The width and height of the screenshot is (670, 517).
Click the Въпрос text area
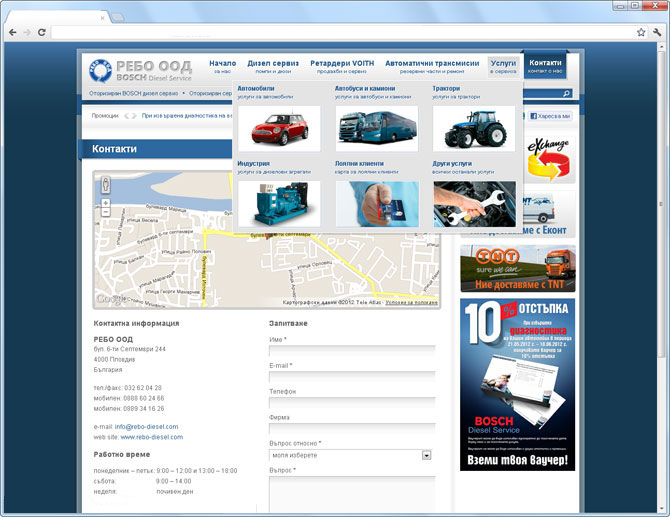pyautogui.click(x=352, y=494)
